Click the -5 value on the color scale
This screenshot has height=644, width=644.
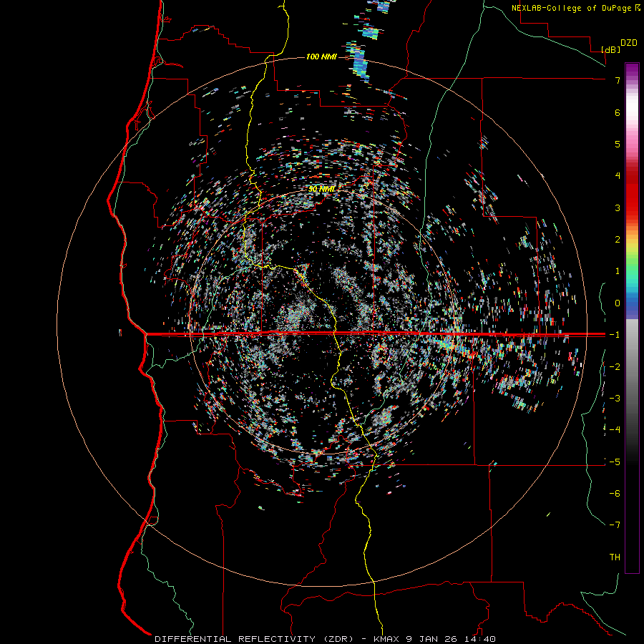(x=615, y=462)
